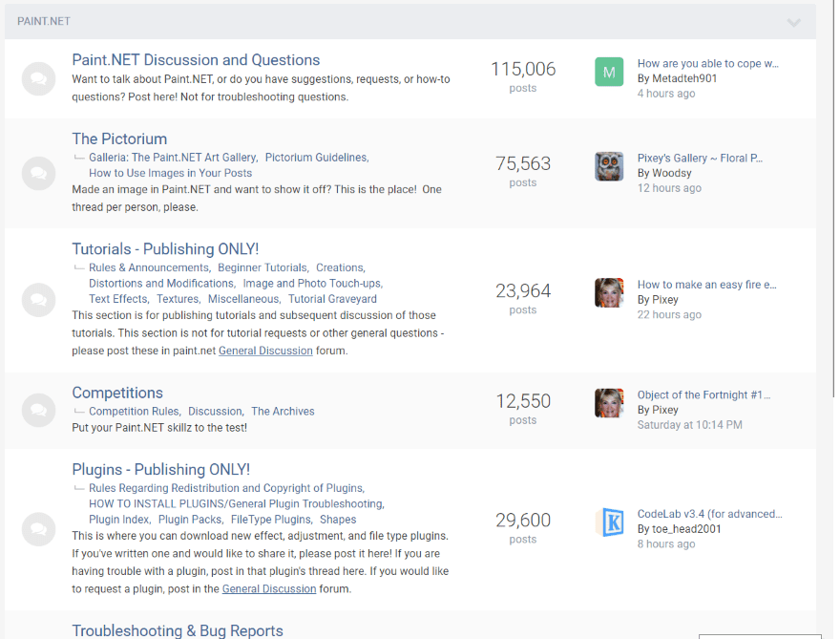Open Pixey's avatar in the Competitions row
Image resolution: width=840 pixels, height=639 pixels.
[609, 403]
